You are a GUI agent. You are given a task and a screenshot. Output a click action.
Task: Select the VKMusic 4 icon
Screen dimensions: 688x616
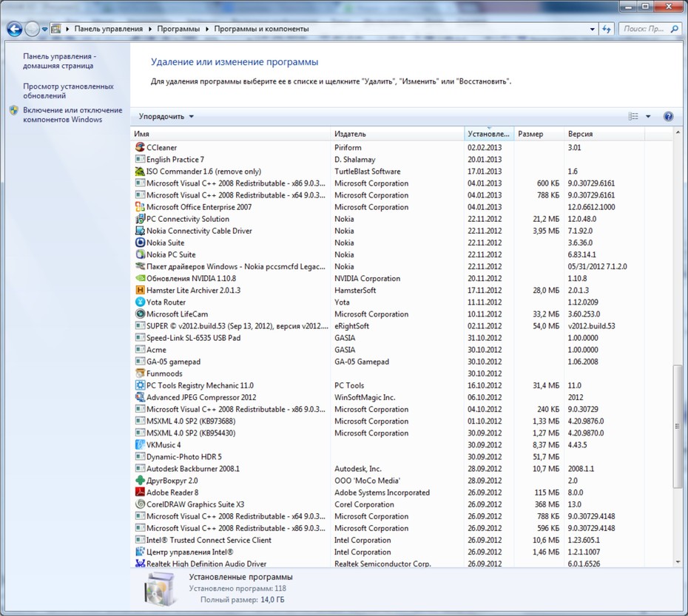(140, 444)
